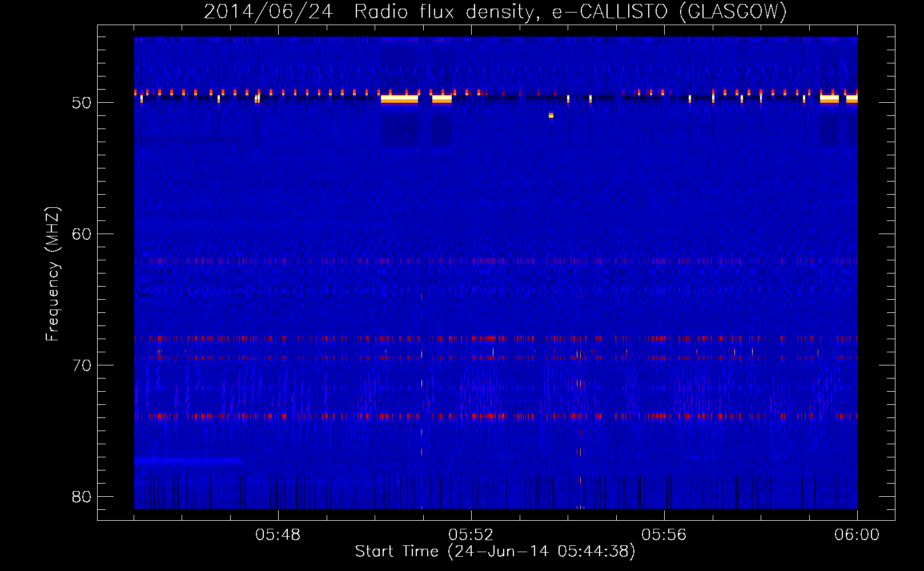Screen dimensions: 924x571
Task: Click the 70 frequency tick label
Action: 82,365
